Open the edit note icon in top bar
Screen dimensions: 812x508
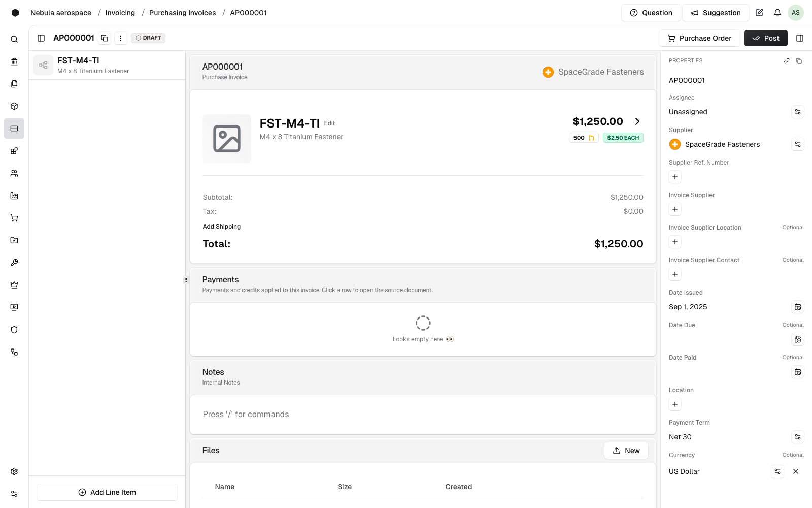tap(759, 13)
